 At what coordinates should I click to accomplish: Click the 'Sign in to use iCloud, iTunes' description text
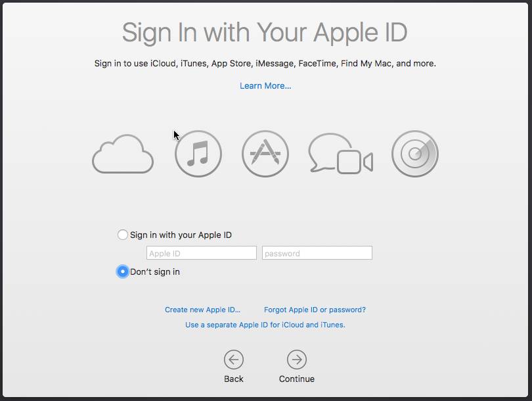265,64
